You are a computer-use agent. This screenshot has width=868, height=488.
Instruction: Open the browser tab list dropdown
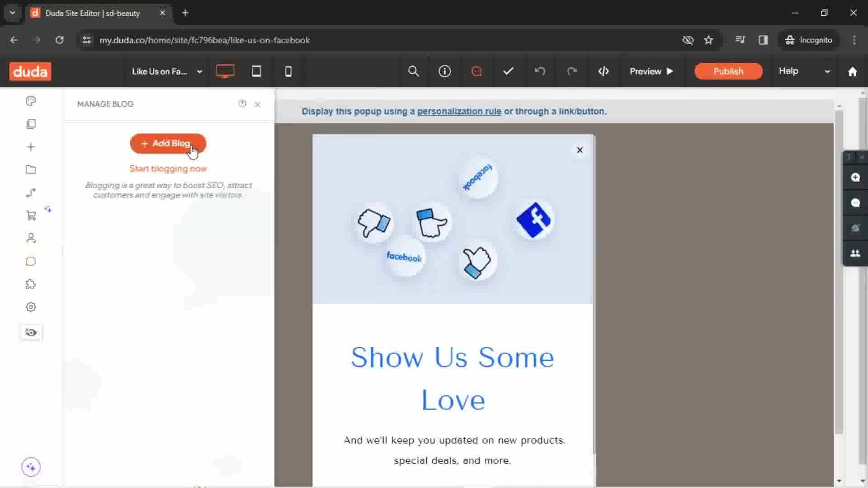13,13
